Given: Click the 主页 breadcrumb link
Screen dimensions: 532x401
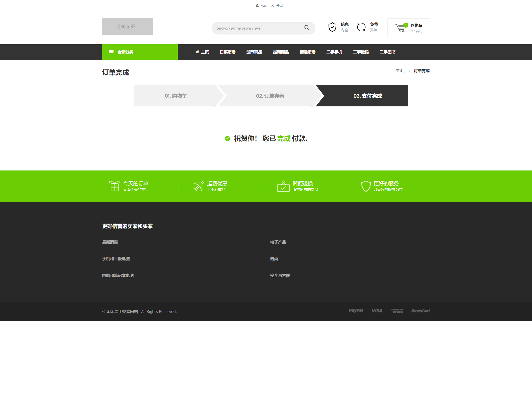Looking at the screenshot, I should (x=399, y=71).
